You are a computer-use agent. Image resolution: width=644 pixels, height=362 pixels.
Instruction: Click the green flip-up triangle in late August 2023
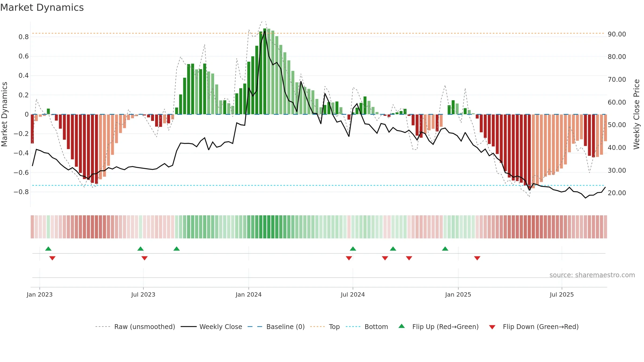[177, 249]
